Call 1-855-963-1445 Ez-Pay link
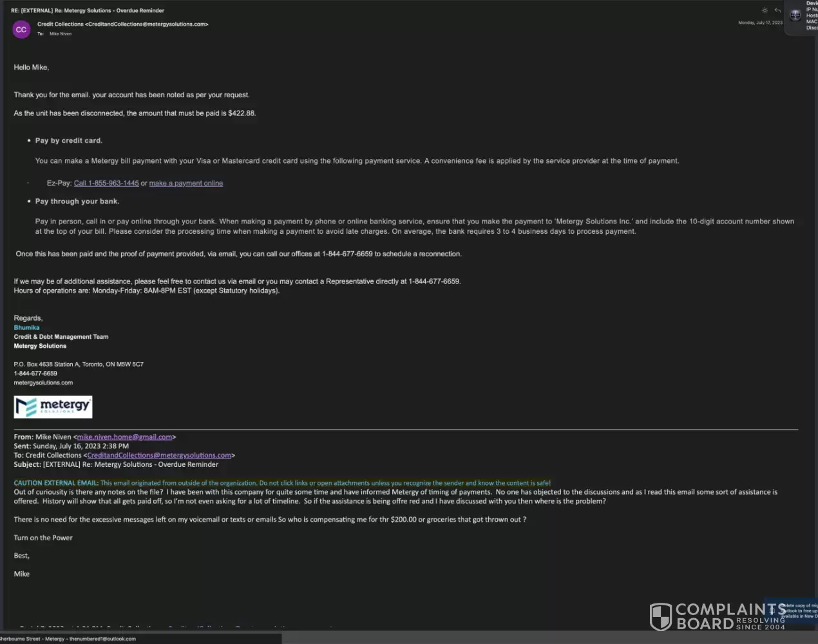The image size is (818, 644). click(x=106, y=184)
